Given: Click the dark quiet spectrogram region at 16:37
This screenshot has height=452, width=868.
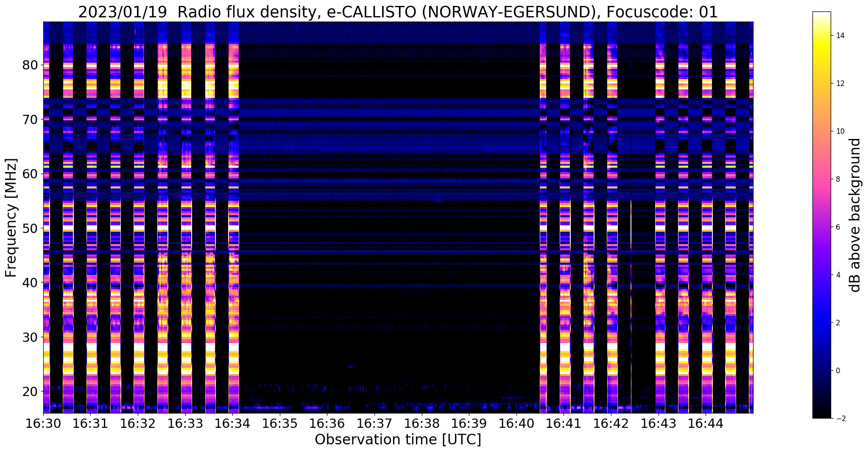Looking at the screenshot, I should (374, 218).
